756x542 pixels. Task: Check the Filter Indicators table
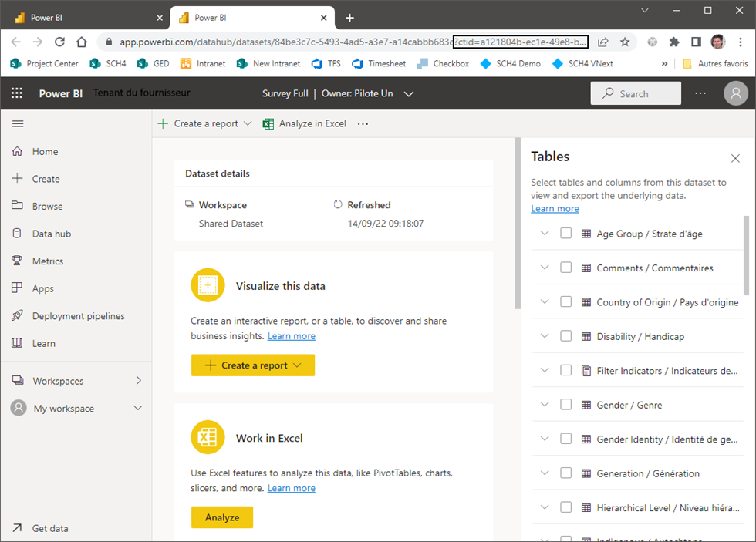coord(565,370)
